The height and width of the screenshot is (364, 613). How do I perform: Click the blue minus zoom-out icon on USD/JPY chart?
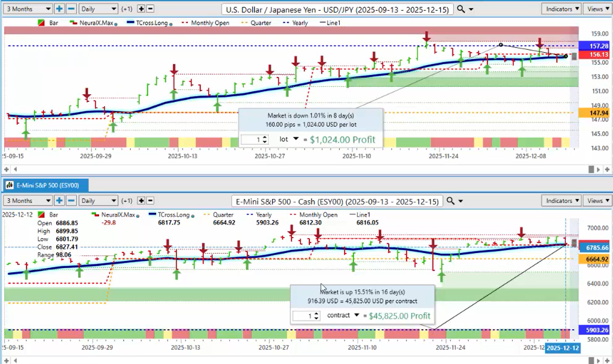coord(70,9)
